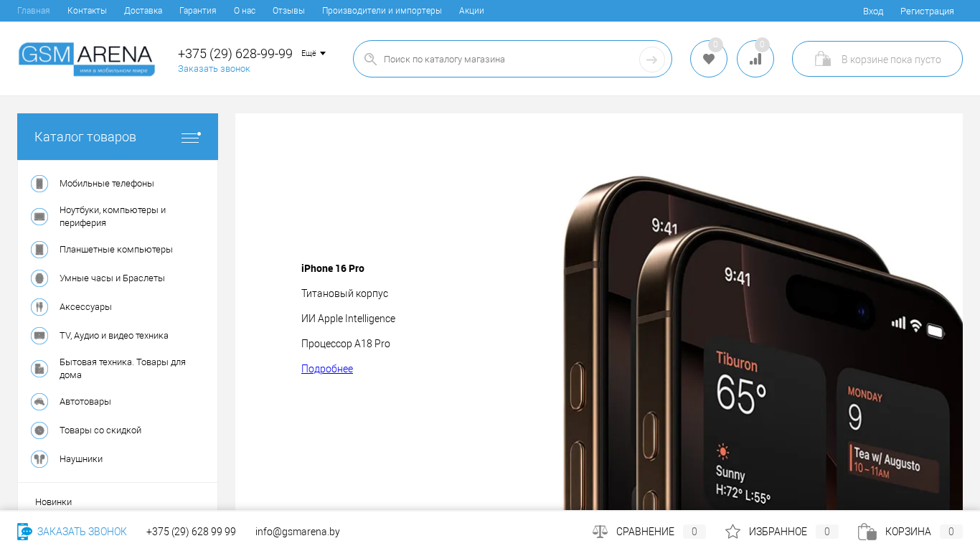The width and height of the screenshot is (980, 551).
Task: Select 'Автотовары' category
Action: coord(85,402)
